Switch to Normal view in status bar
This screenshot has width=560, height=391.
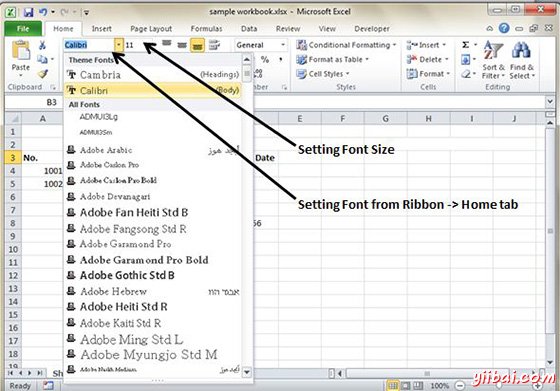393,386
